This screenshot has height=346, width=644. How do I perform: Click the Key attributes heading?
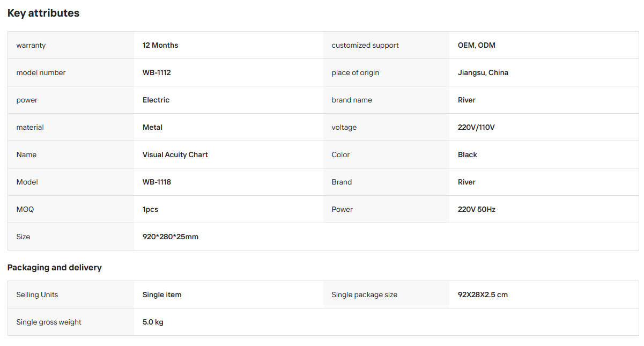point(43,13)
